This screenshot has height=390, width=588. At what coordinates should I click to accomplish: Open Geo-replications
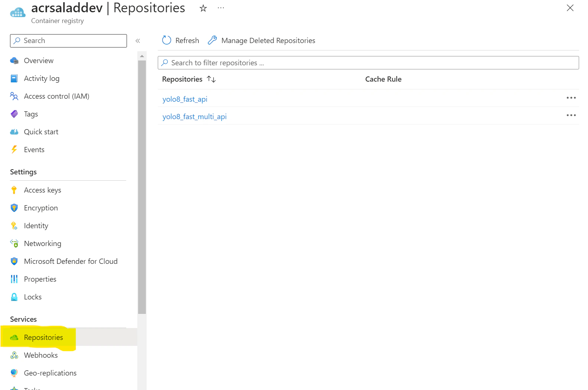(50, 373)
